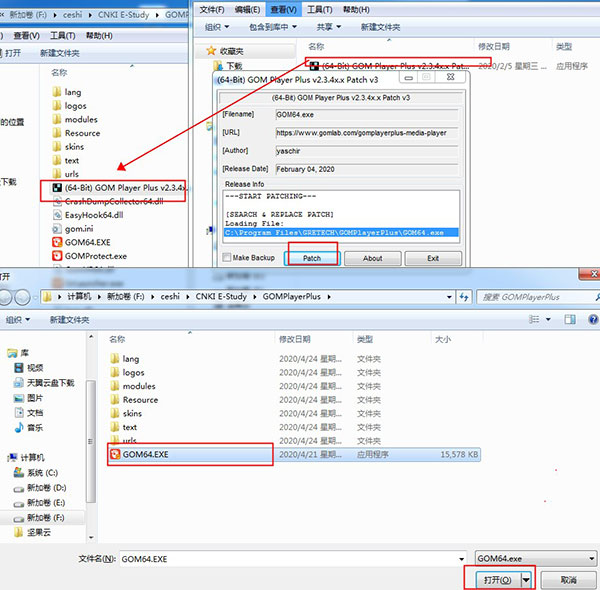Expand the 文件名 history dropdown arrow
The height and width of the screenshot is (590, 600).
click(x=461, y=559)
